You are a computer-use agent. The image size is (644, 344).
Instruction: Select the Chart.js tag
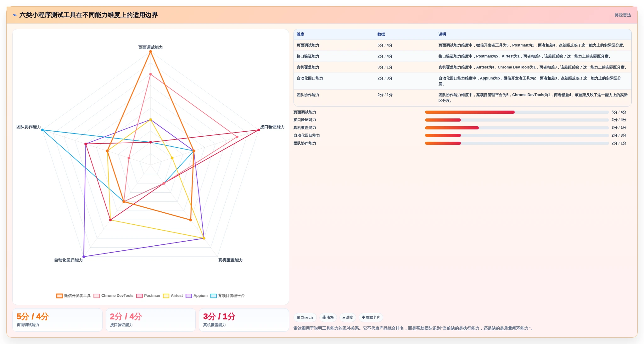click(305, 317)
